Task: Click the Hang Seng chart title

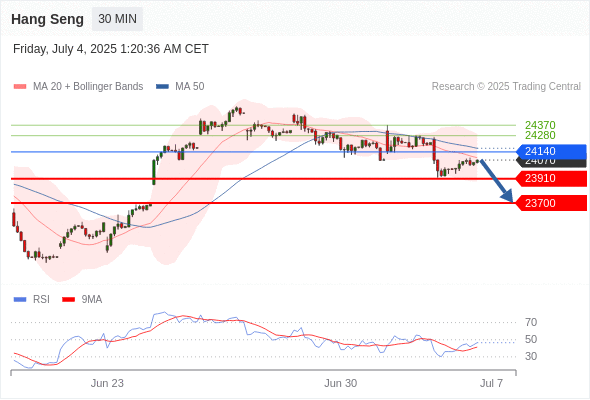Action: (x=47, y=19)
